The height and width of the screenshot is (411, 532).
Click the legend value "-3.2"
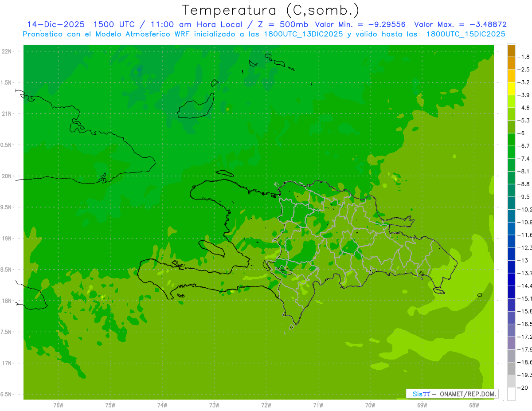coord(524,82)
